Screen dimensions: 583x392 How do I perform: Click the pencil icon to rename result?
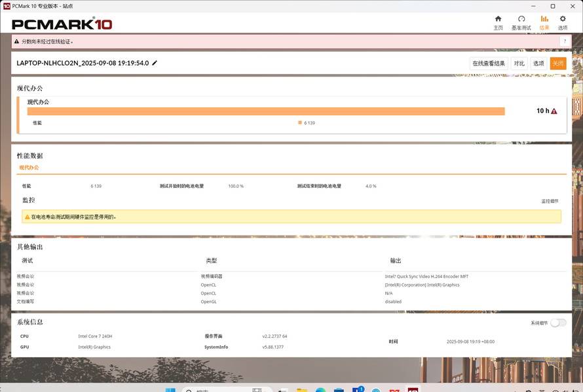(x=155, y=63)
